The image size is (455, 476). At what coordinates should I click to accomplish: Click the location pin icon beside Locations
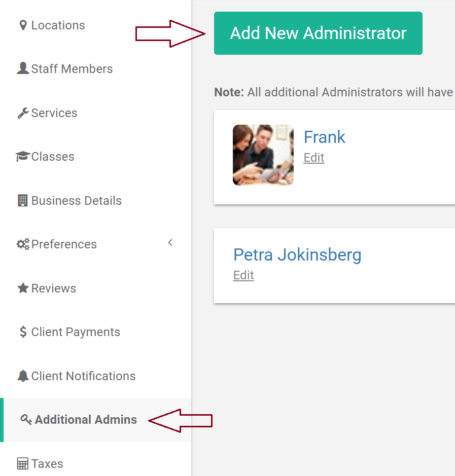[22, 24]
